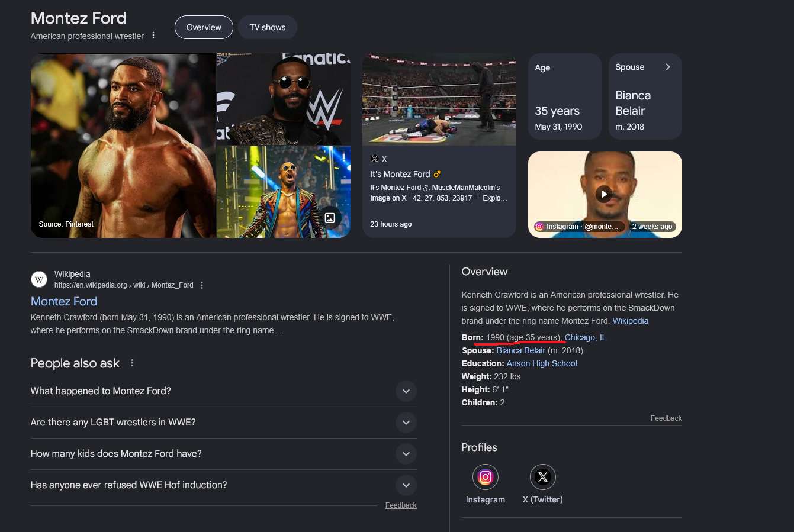Click the "People also ask" heading
The width and height of the screenshot is (794, 532).
pyautogui.click(x=75, y=363)
